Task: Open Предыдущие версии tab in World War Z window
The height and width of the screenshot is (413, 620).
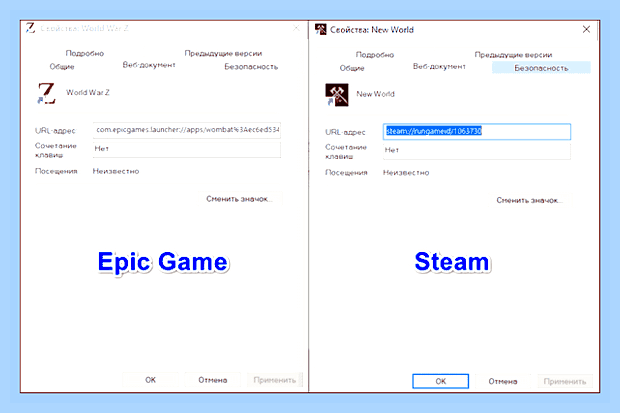Action: coord(223,53)
